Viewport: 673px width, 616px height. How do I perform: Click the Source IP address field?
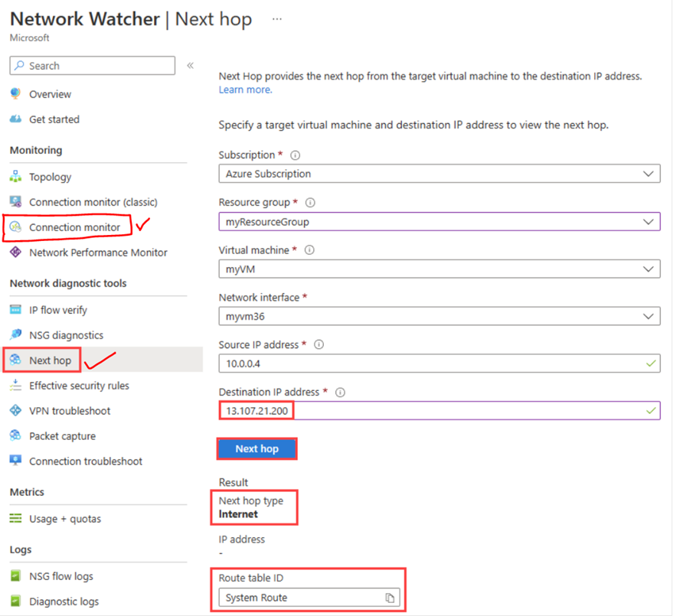(x=439, y=363)
